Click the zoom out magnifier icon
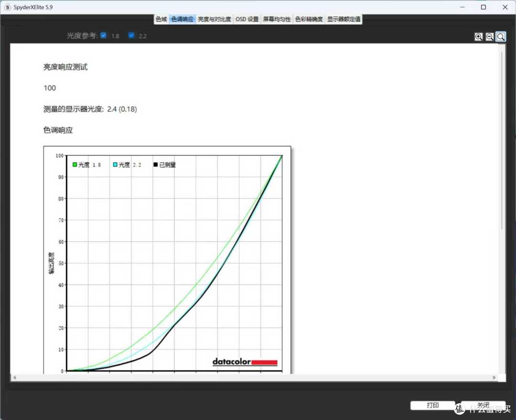 (x=490, y=36)
